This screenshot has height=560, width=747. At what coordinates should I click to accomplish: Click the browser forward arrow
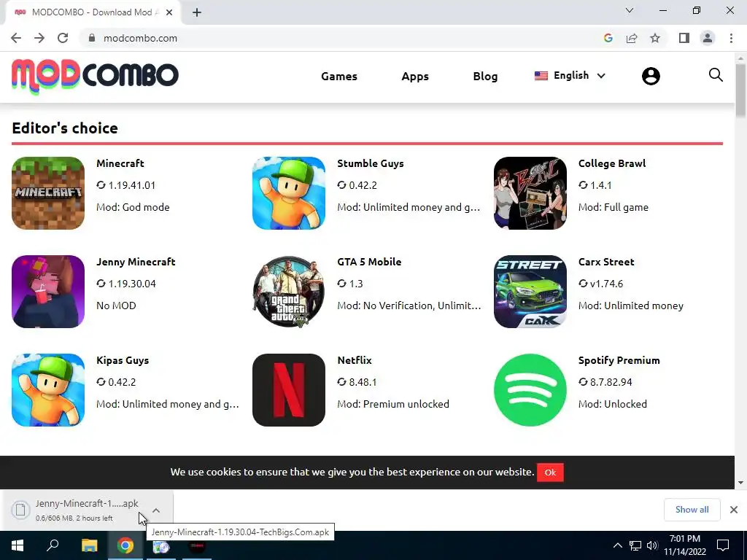(39, 38)
